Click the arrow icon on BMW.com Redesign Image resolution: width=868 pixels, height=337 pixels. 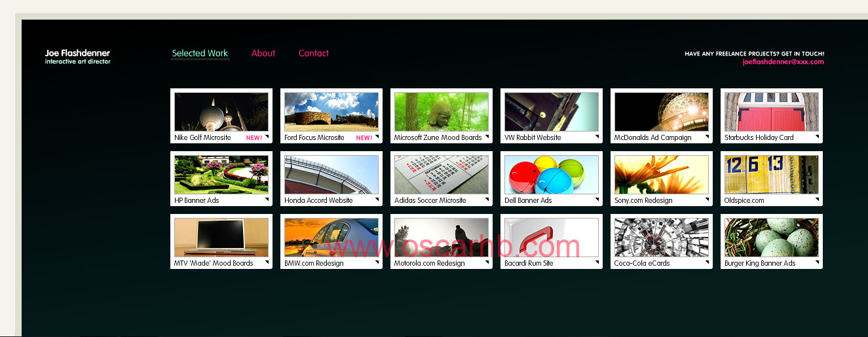tap(377, 262)
